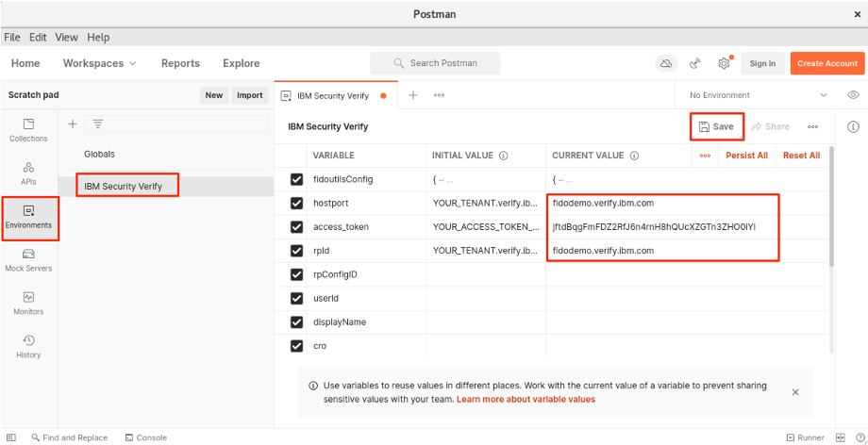Expand the Workspaces dropdown
Viewport: 868px width, 445px height.
(x=100, y=63)
